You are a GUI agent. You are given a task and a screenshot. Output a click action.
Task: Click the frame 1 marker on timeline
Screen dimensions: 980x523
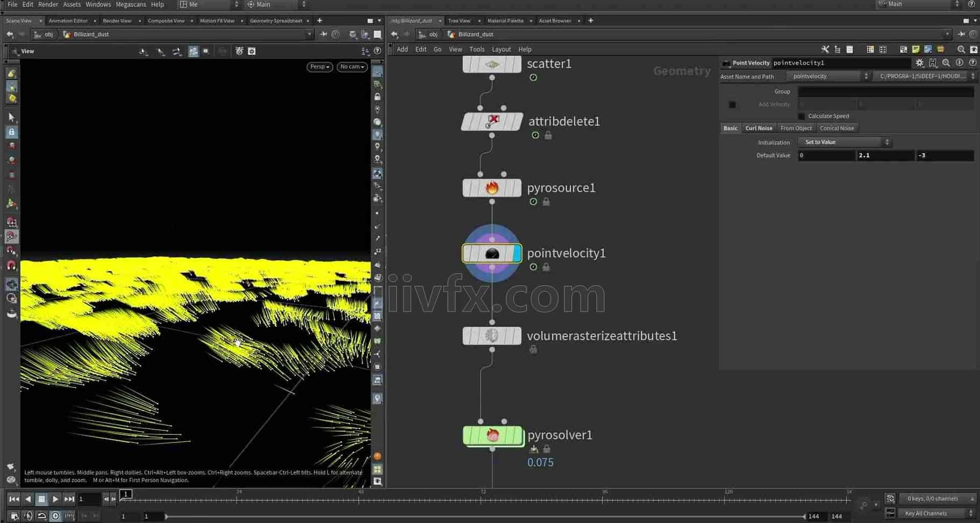coord(126,494)
